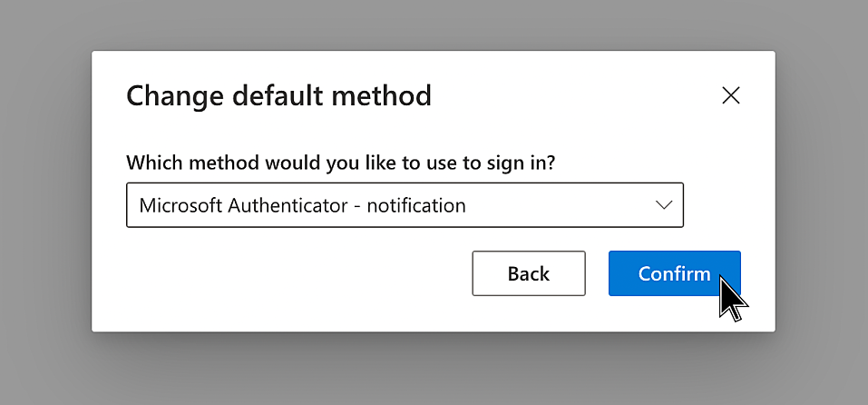
Task: Click the white outlined Back button
Action: tap(528, 273)
